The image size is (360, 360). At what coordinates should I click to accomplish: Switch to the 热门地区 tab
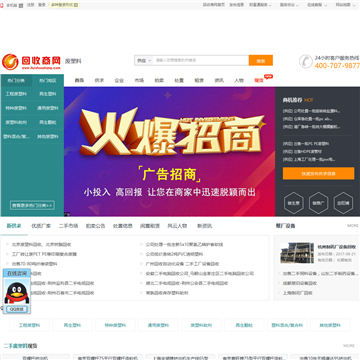pos(48,80)
